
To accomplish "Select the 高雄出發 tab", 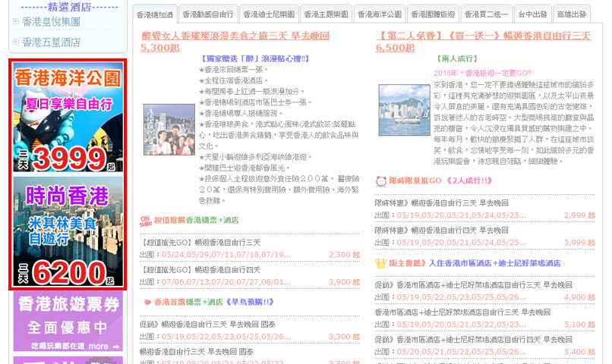I will (x=570, y=14).
